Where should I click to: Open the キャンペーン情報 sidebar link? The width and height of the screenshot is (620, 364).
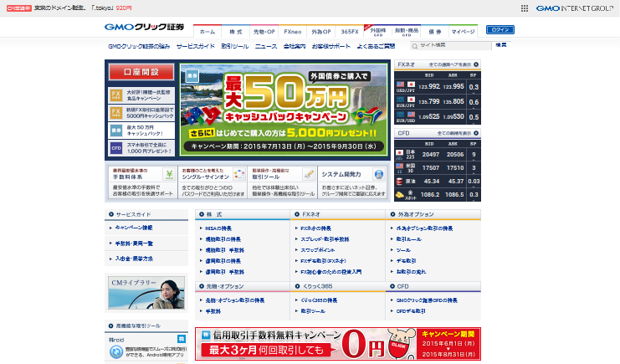[x=134, y=228]
